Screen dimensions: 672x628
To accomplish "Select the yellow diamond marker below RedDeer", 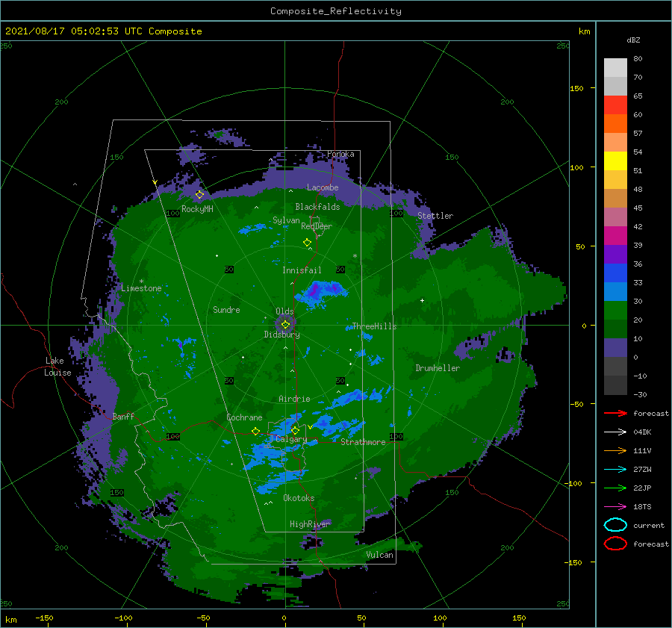I will coord(307,243).
